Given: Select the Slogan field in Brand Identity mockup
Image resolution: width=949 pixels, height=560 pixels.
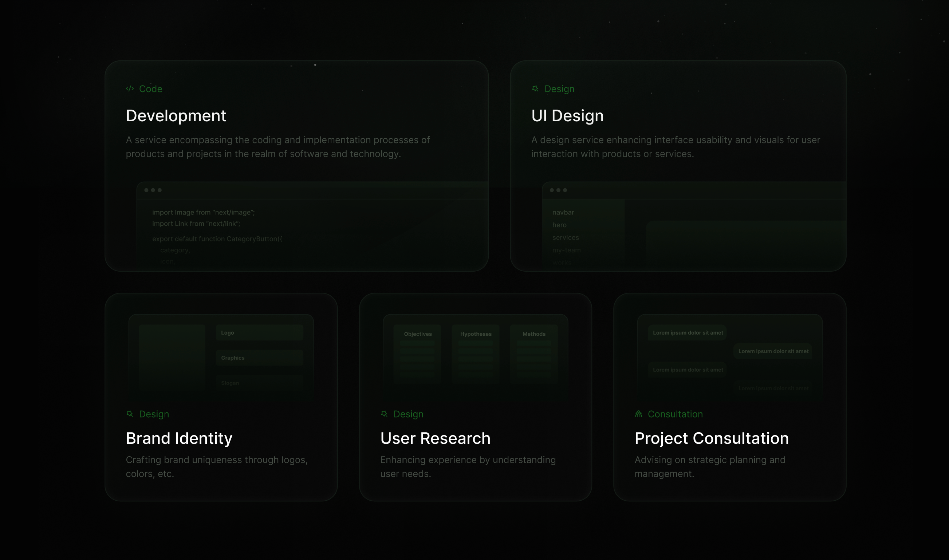Looking at the screenshot, I should tap(259, 383).
